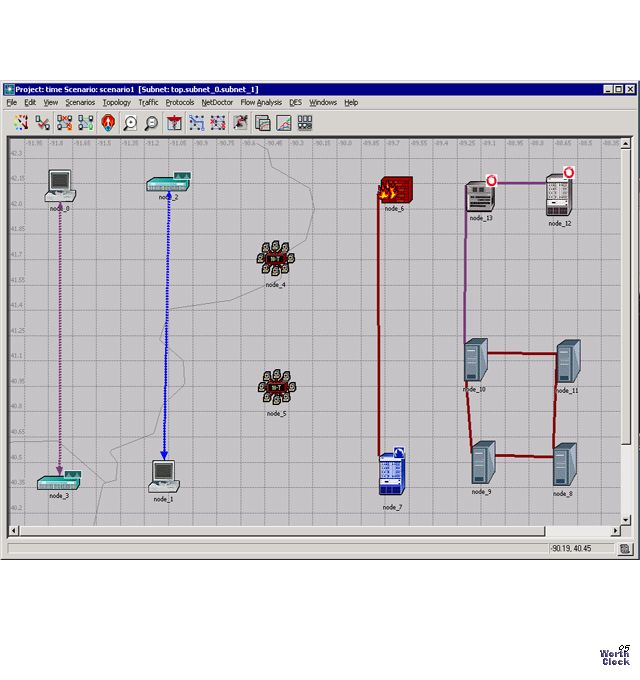Viewport: 640px width, 680px height.
Task: Click the status bar message log icon
Action: 625,548
